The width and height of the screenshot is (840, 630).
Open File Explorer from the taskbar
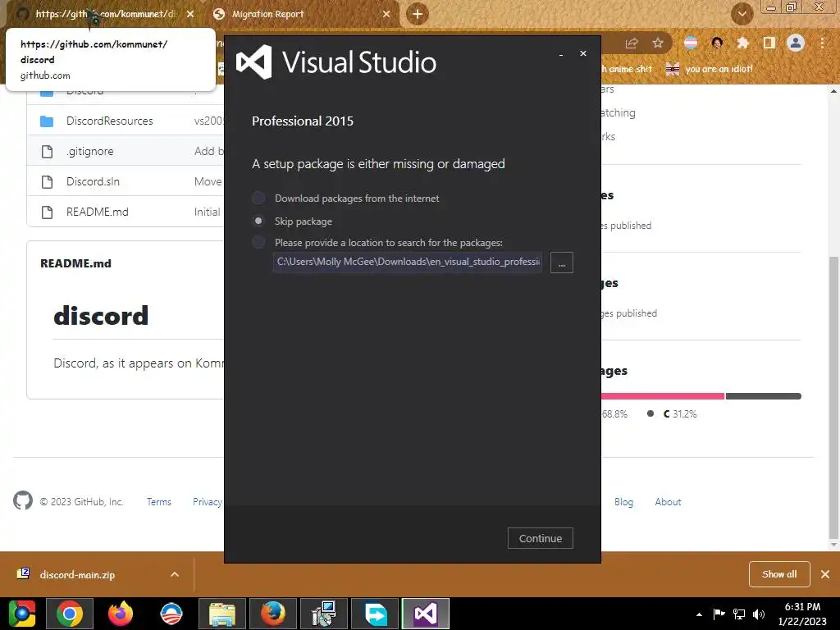tap(222, 614)
